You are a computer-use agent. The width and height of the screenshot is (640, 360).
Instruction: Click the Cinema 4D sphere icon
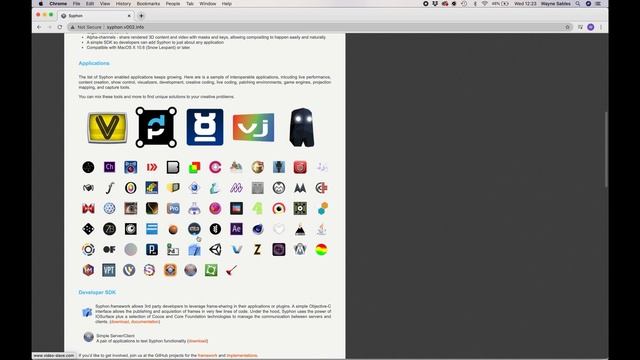click(258, 229)
